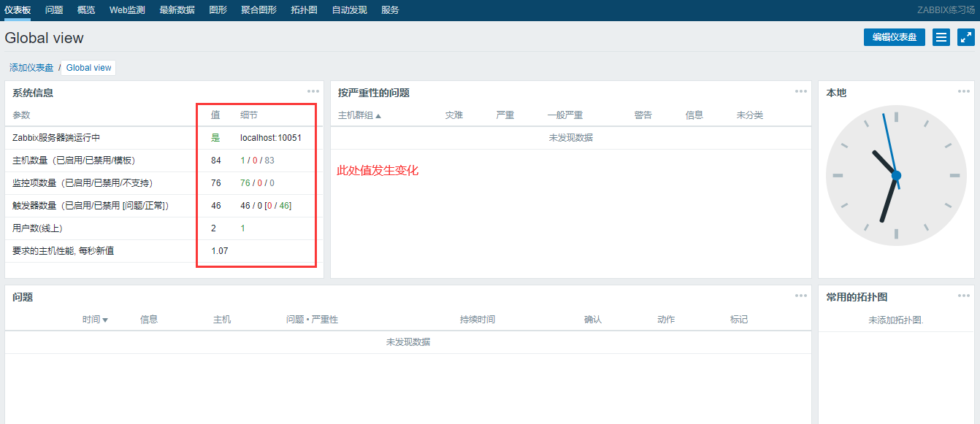Image resolution: width=980 pixels, height=424 pixels.
Task: Click the Zabbix服务器端运行中 row label
Action: click(x=56, y=138)
